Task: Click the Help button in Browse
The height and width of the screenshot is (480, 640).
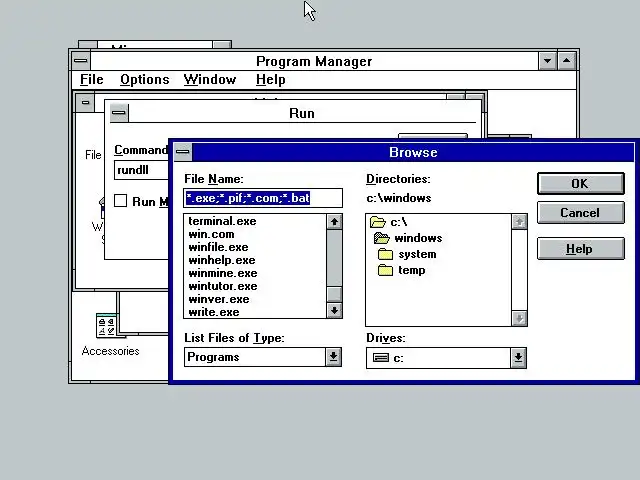Action: point(580,249)
